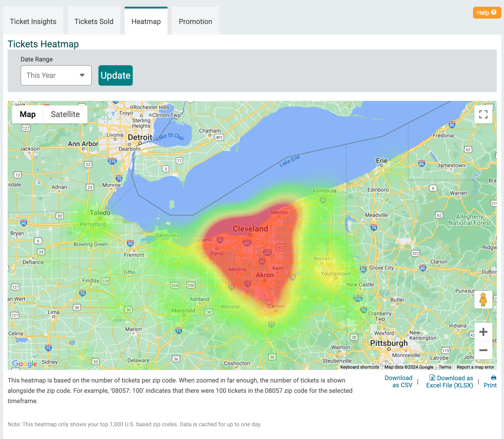Switch map to Satellite view
The width and height of the screenshot is (504, 439).
point(65,114)
